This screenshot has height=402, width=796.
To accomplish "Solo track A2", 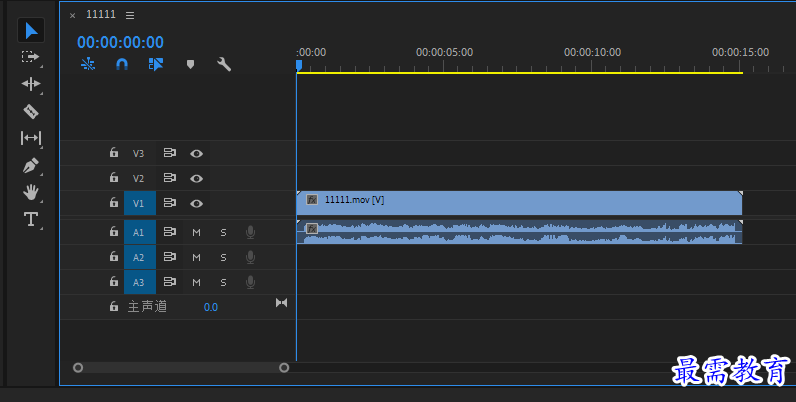I will point(223,257).
